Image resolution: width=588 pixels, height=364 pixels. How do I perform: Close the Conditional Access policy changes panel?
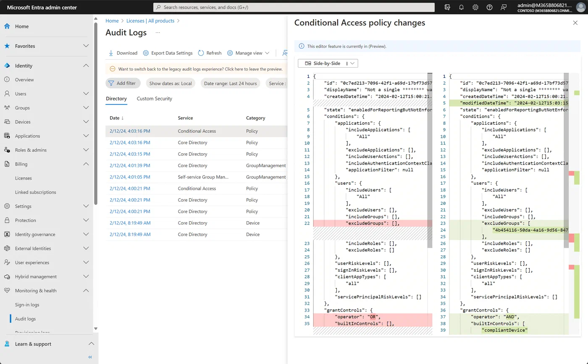point(575,24)
